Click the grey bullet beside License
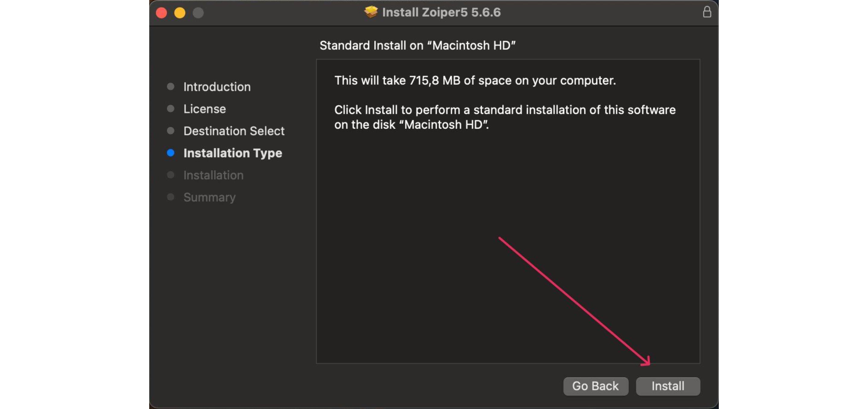The width and height of the screenshot is (868, 409). point(171,109)
